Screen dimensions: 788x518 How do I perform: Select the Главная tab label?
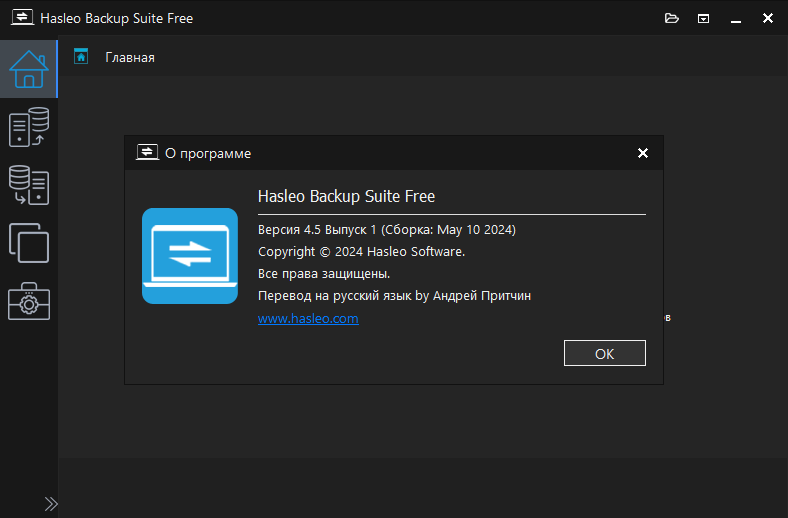(x=130, y=58)
